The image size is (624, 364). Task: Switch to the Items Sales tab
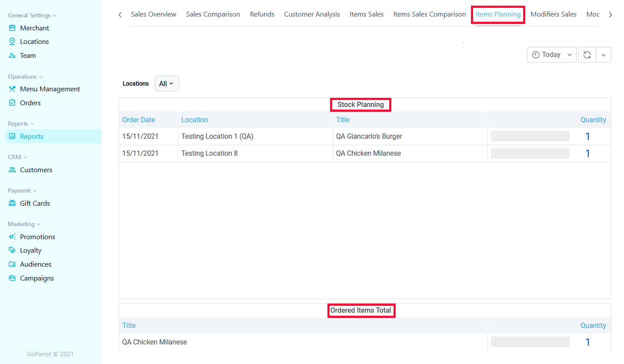pos(367,14)
